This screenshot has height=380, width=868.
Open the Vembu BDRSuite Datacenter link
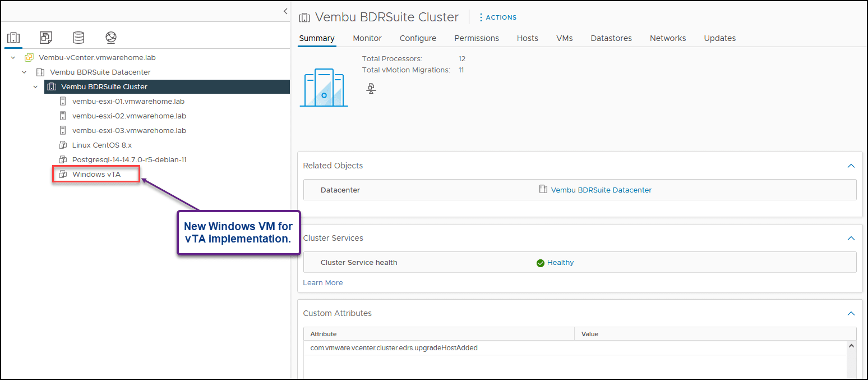coord(601,190)
